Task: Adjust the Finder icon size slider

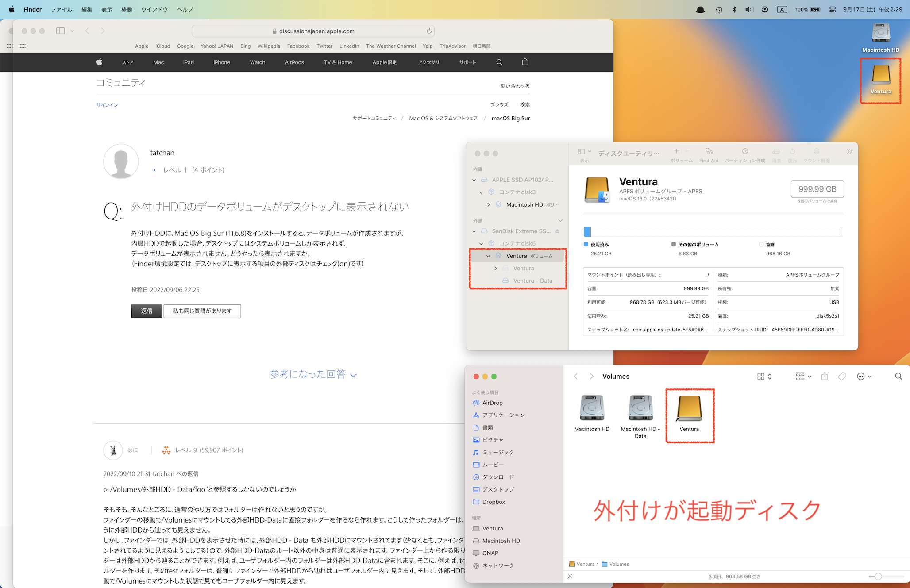Action: tap(878, 576)
